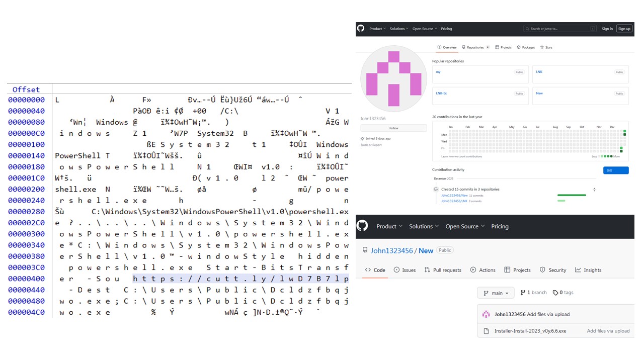Click the green bar for John1323456/New commits

(x=572, y=195)
